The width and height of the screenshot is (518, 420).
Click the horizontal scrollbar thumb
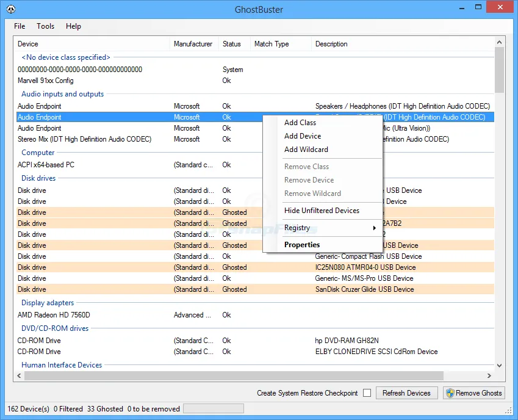[234, 375]
